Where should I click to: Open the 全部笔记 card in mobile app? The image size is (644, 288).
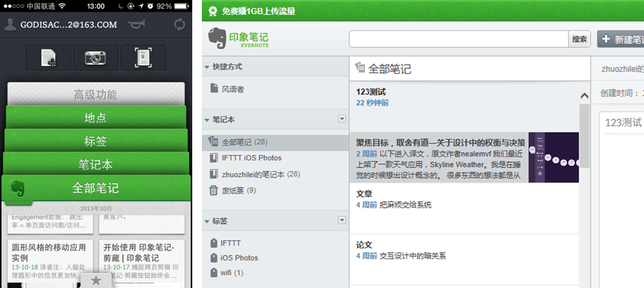click(x=96, y=188)
